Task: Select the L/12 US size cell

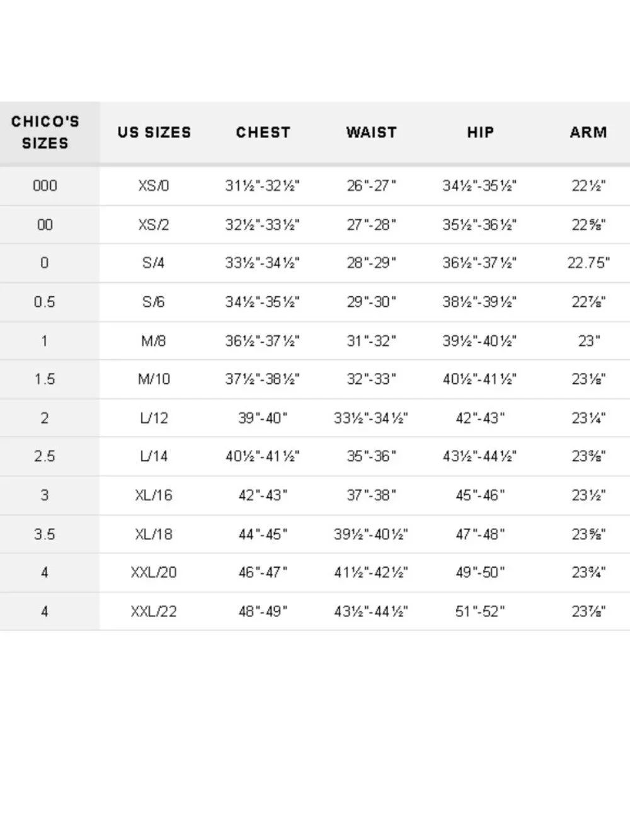Action: point(154,418)
